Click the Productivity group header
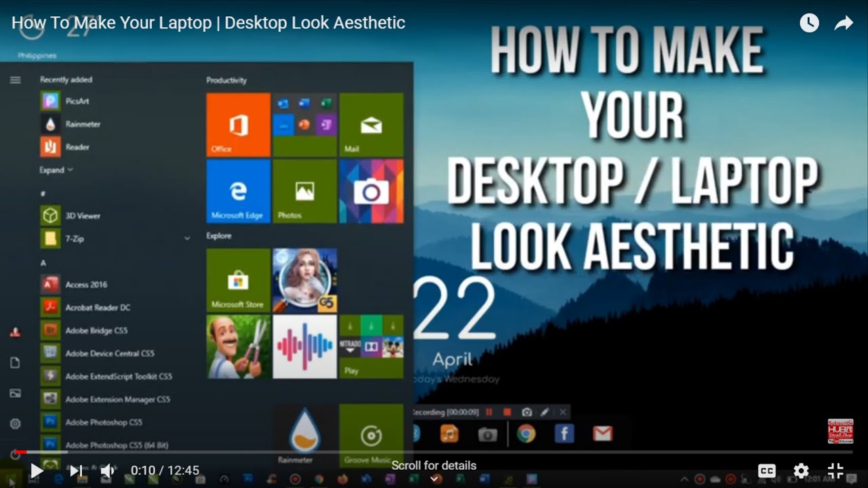Image resolution: width=868 pixels, height=488 pixels. click(226, 80)
